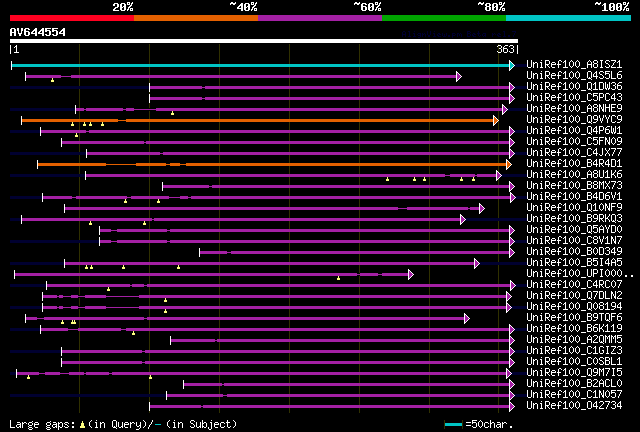Click the yellow gap marker under the C4RC07 bar
640x432 pixels.
tap(108, 289)
